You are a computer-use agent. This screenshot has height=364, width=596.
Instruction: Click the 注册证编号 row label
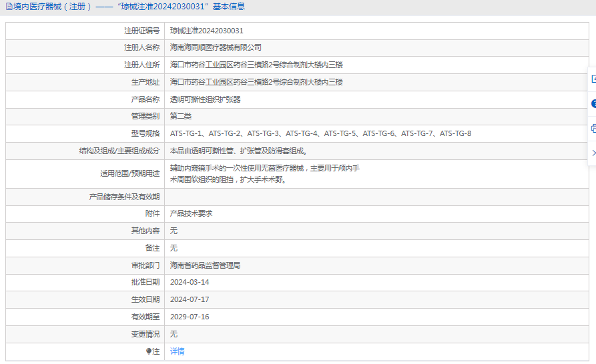tap(141, 31)
